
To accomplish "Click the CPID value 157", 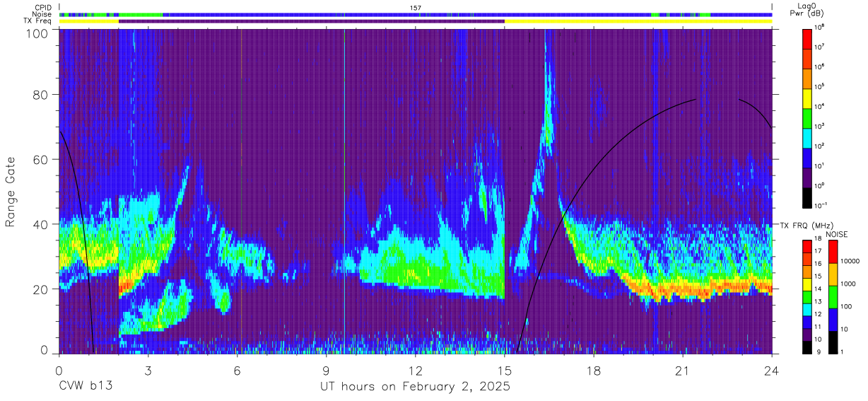I will click(415, 8).
